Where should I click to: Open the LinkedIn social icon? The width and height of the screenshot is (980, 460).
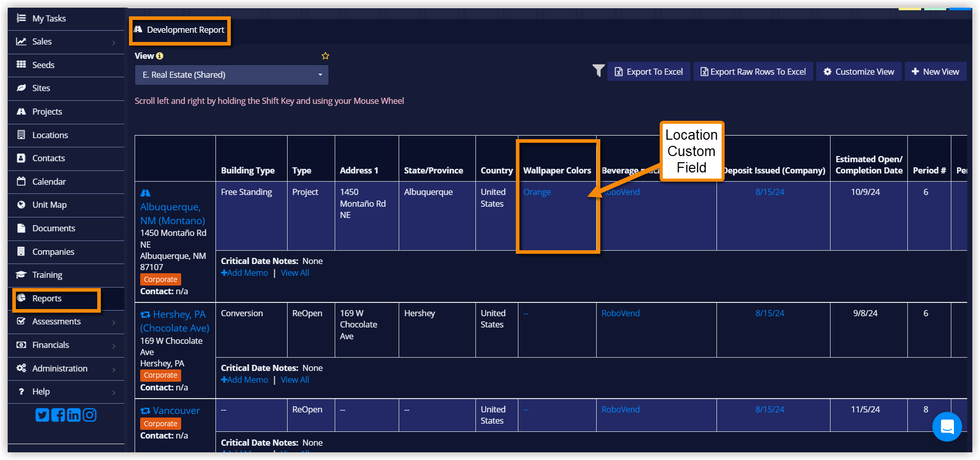[74, 415]
